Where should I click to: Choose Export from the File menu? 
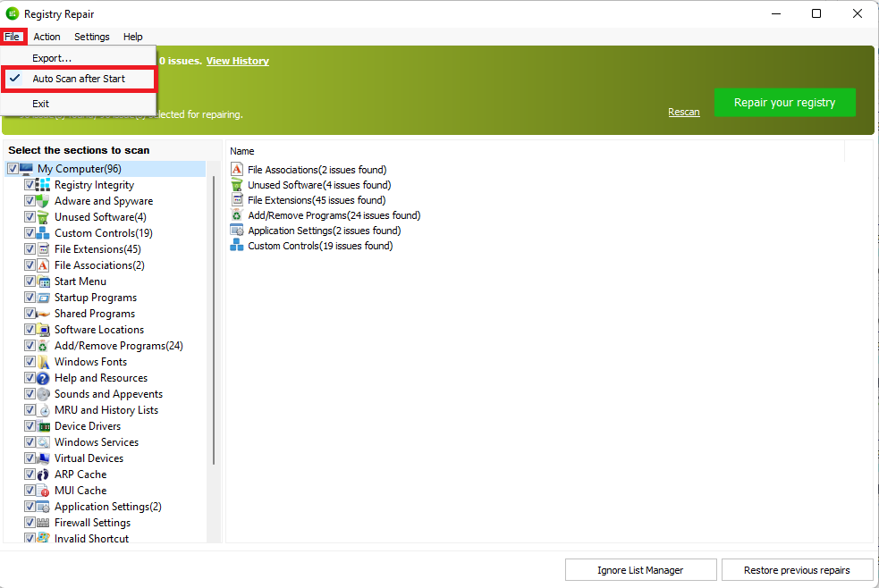52,58
